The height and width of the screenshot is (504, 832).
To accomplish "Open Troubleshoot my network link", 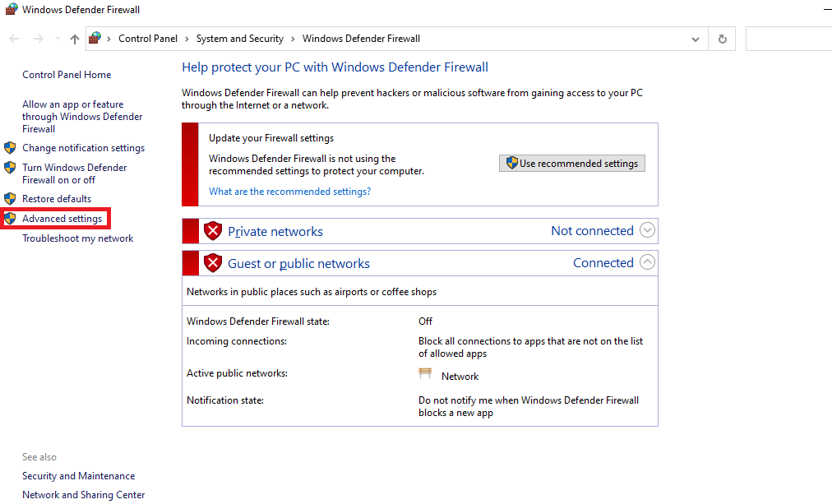I will (x=77, y=238).
